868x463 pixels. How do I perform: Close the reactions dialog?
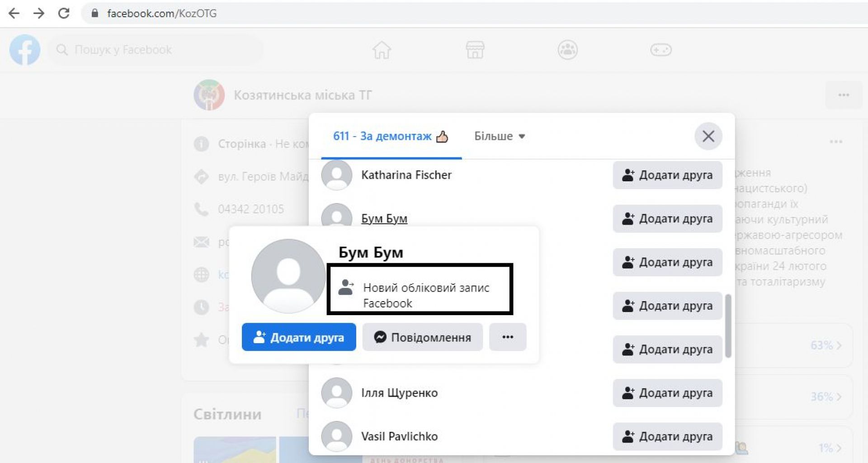(x=708, y=136)
